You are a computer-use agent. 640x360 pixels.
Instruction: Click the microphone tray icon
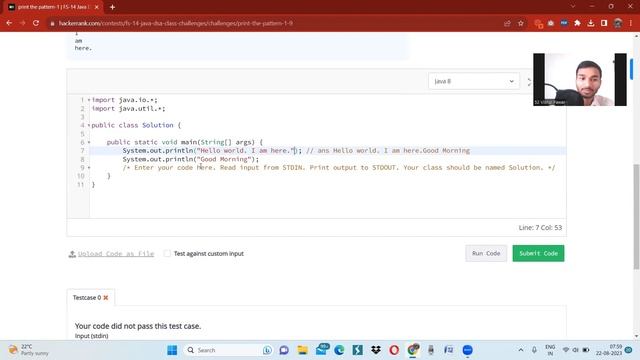point(534,350)
